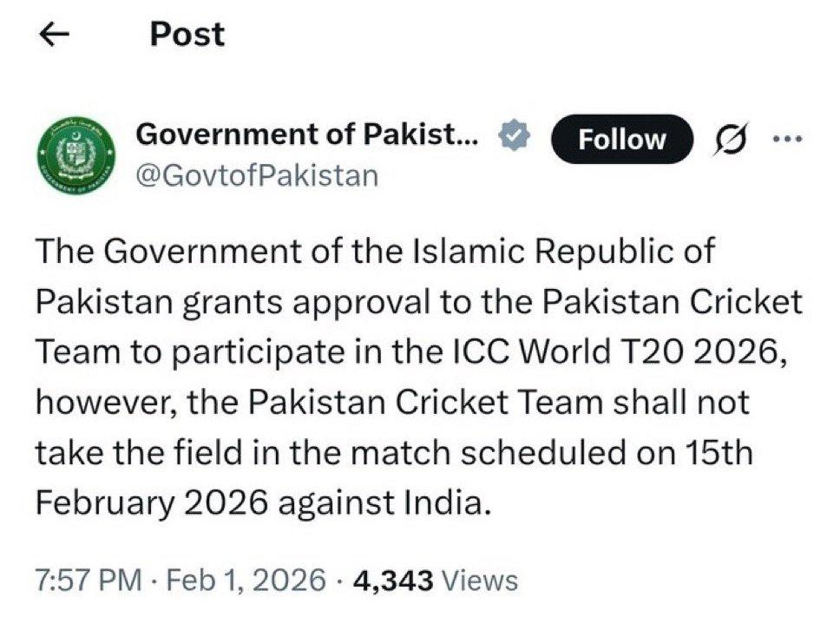The height and width of the screenshot is (617, 840).
Task: Tap the "Post" header title
Action: (187, 35)
